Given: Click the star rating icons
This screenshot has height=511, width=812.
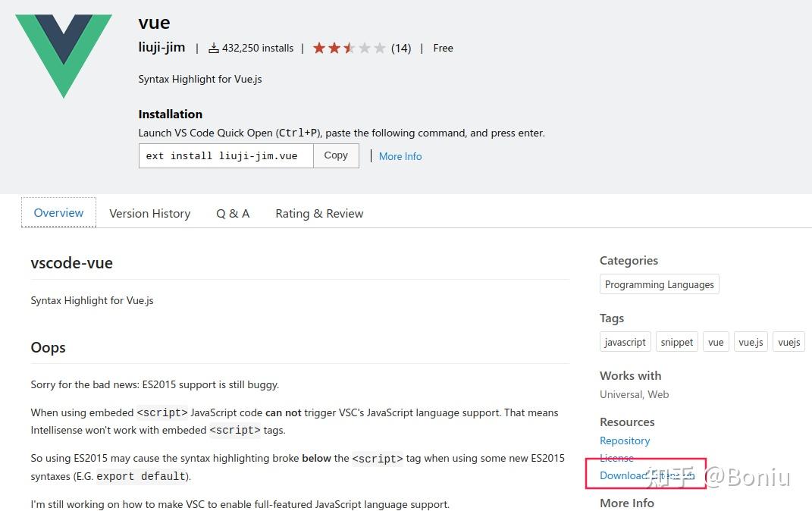Looking at the screenshot, I should click(349, 49).
